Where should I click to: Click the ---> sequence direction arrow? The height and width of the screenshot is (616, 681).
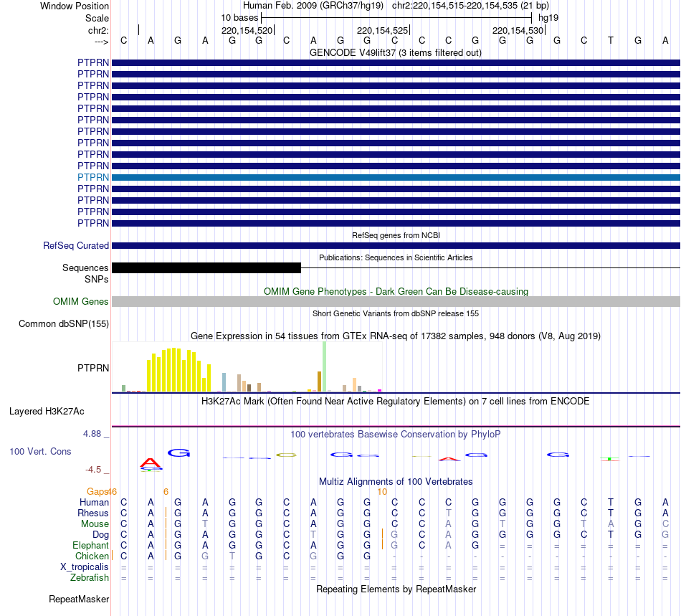102,42
